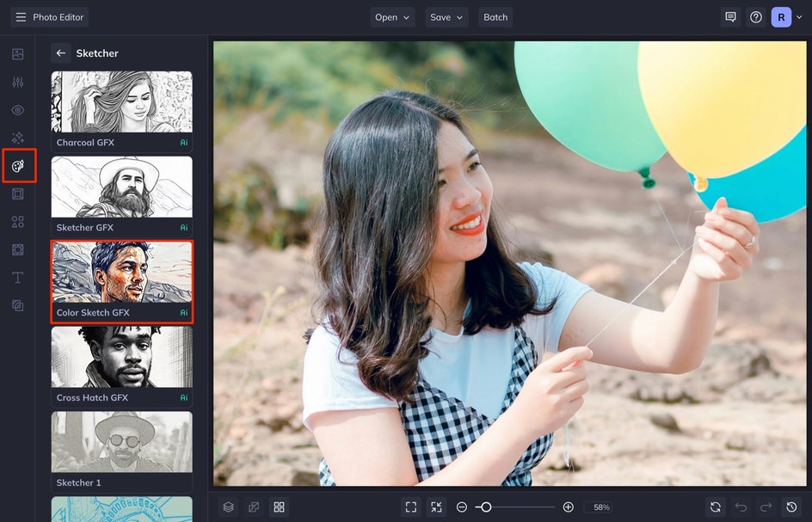Image resolution: width=812 pixels, height=522 pixels.
Task: Open the Layers panel icon
Action: tap(229, 507)
